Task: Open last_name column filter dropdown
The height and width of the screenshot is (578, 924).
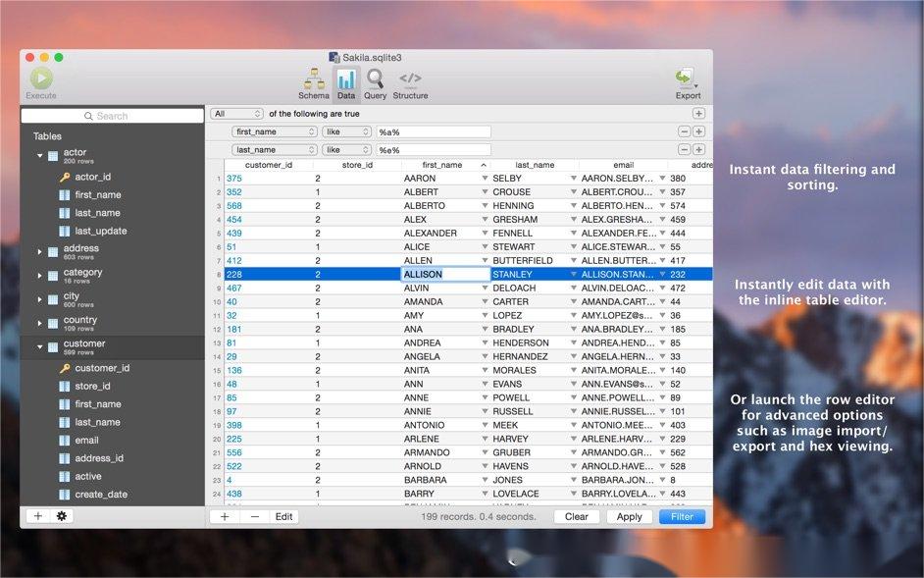Action: point(275,150)
